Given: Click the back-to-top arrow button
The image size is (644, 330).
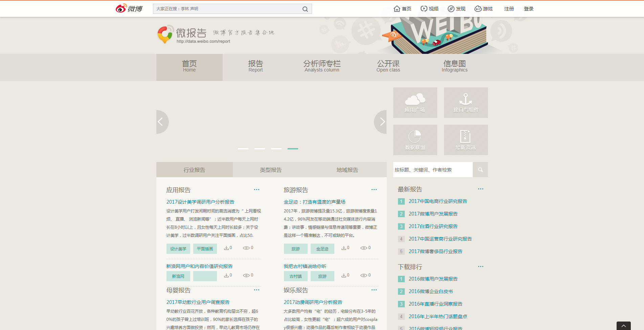Looking at the screenshot, I should [x=624, y=326].
